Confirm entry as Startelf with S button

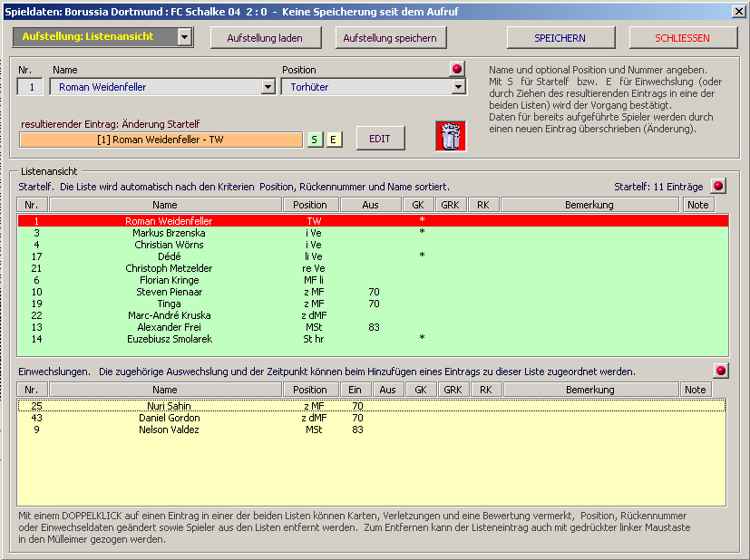point(315,140)
